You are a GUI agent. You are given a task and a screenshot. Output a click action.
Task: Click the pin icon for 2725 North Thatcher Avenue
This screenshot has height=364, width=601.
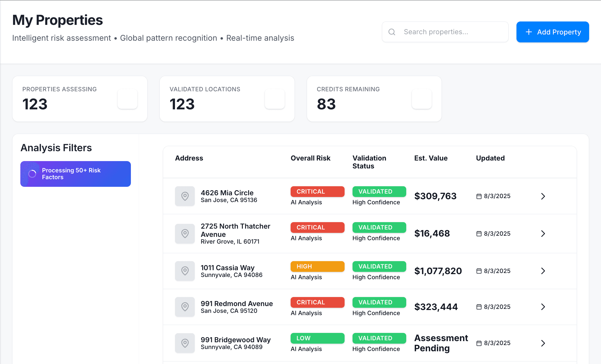pos(185,234)
